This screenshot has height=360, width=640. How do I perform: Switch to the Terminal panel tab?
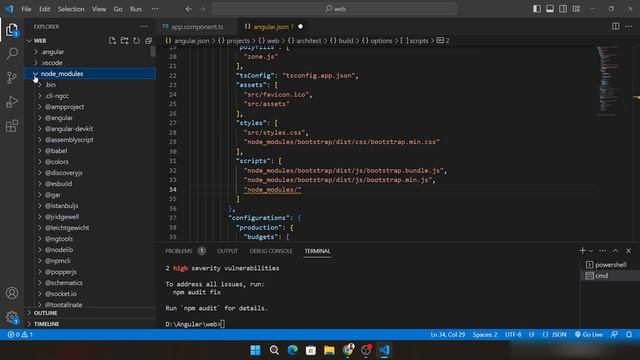point(317,251)
